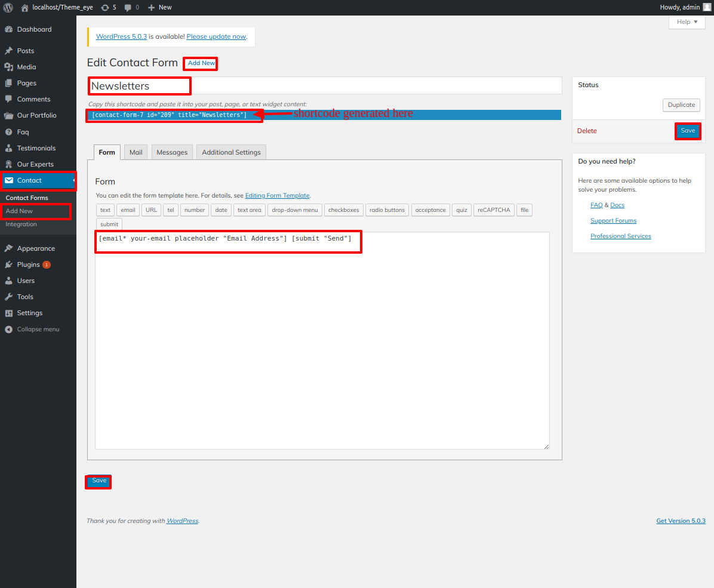Click the Newsletters title field
Viewport: 714px width, 588px height.
coord(325,85)
